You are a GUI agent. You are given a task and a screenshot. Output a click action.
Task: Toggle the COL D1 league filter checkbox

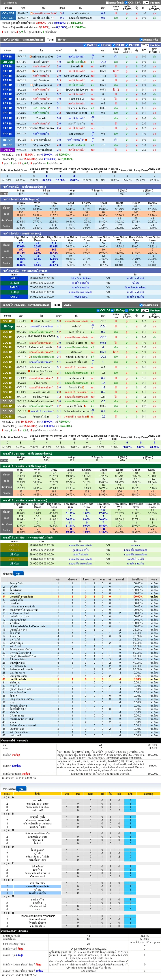pos(98,310)
